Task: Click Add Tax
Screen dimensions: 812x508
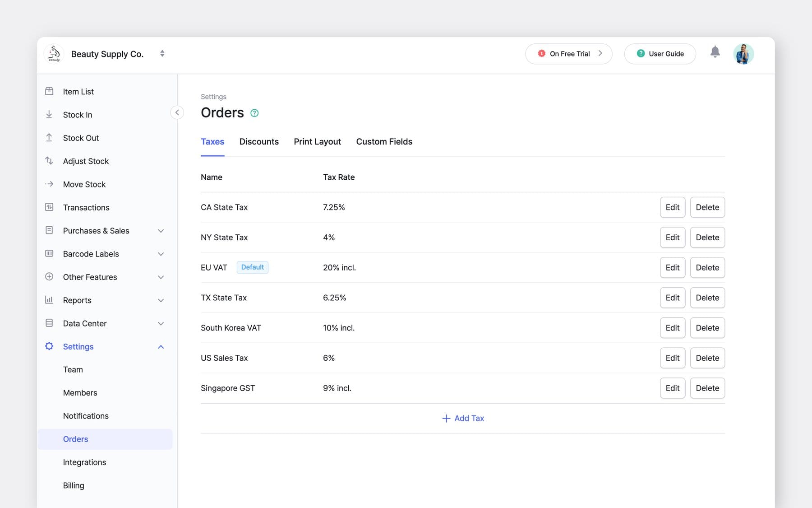Action: 463,418
